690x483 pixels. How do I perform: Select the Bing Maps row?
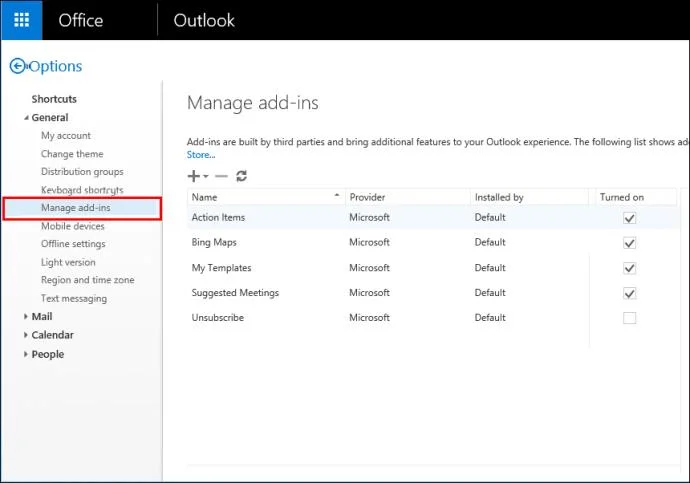[433, 242]
